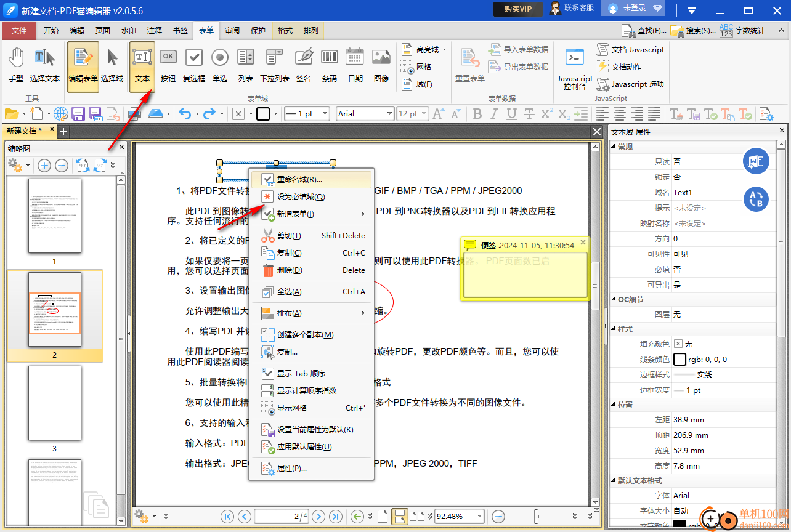Select 删除 in the context menu
Image resolution: width=791 pixels, height=532 pixels.
pyautogui.click(x=311, y=270)
